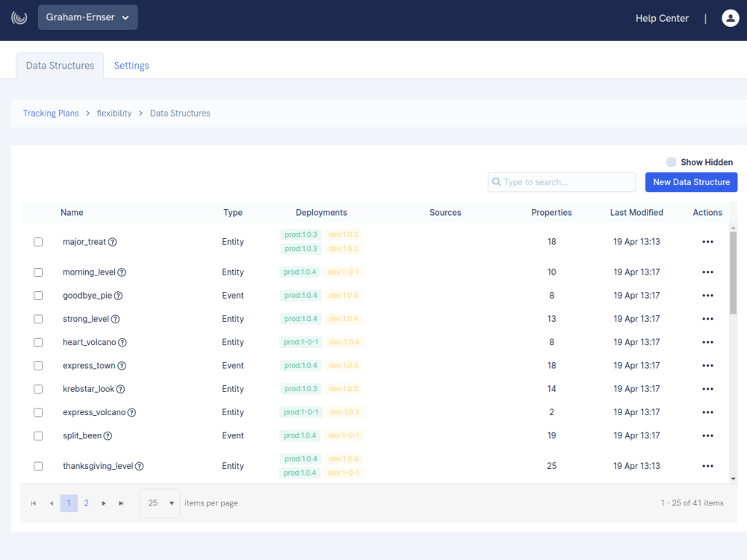This screenshot has width=747, height=560.
Task: Switch to the Data Structures tab
Action: (x=60, y=66)
